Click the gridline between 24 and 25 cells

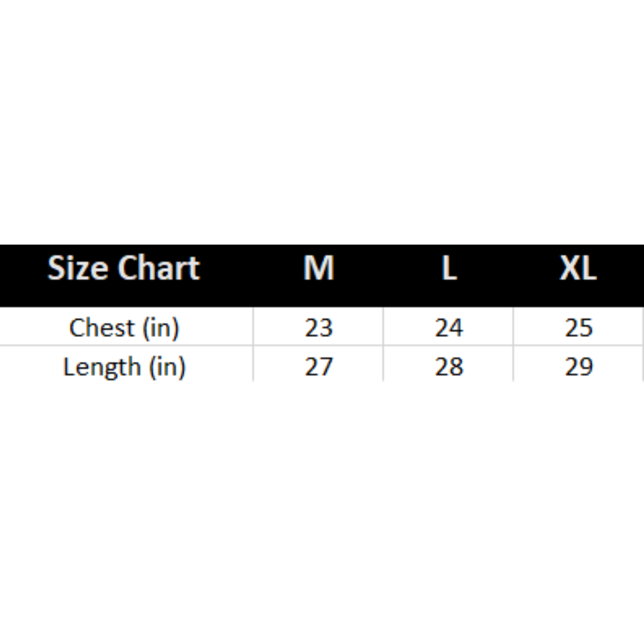pos(513,327)
